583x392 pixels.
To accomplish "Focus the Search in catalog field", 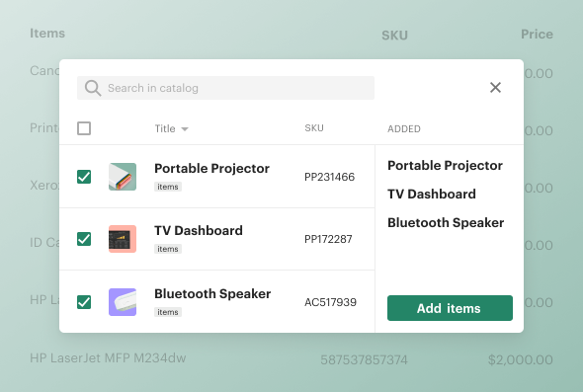I will pyautogui.click(x=225, y=88).
